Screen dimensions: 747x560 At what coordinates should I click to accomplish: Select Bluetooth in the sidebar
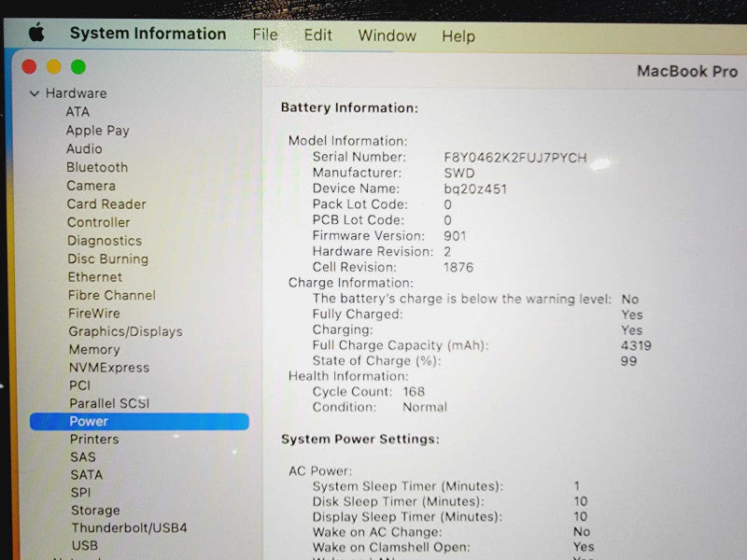coord(97,168)
